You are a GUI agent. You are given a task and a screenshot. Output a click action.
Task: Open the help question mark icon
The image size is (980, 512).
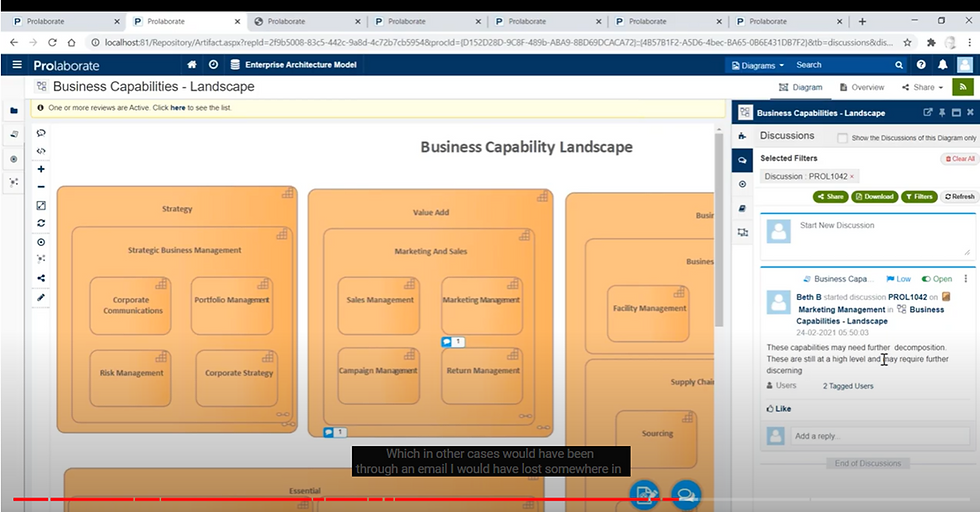coord(921,64)
